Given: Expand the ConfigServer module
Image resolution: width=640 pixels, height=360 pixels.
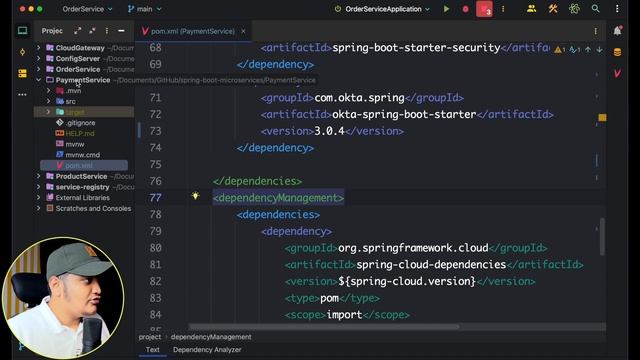Looking at the screenshot, I should 38,58.
